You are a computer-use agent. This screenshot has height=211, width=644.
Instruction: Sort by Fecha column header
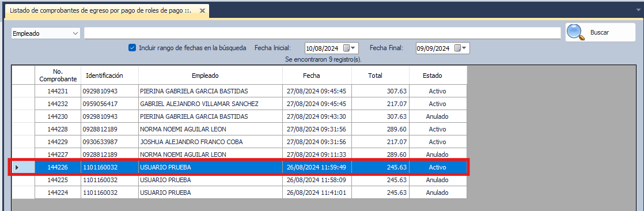point(317,76)
